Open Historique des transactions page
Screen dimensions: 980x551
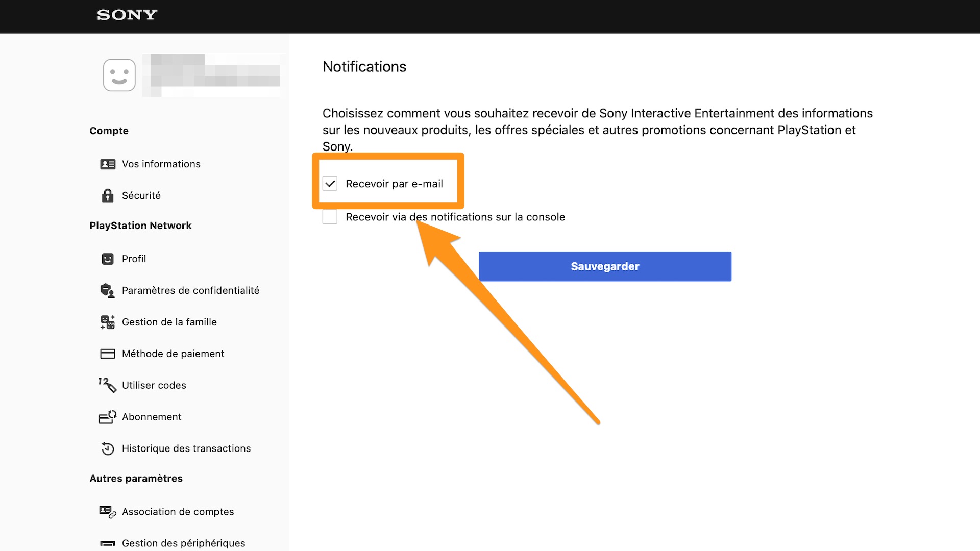pyautogui.click(x=186, y=448)
